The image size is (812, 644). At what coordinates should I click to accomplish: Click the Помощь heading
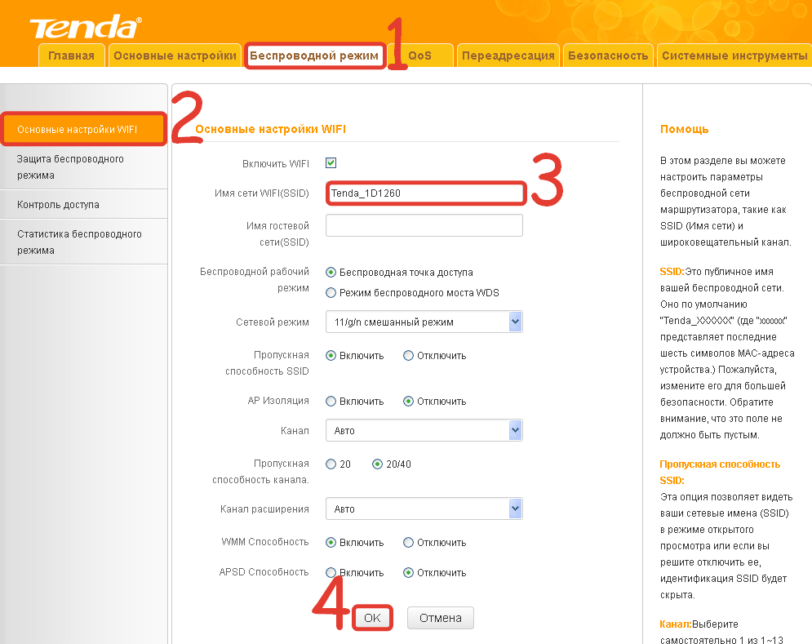click(684, 129)
